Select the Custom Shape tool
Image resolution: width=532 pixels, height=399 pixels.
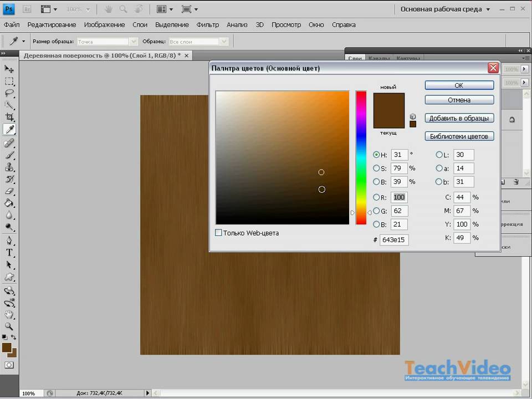[x=9, y=277]
